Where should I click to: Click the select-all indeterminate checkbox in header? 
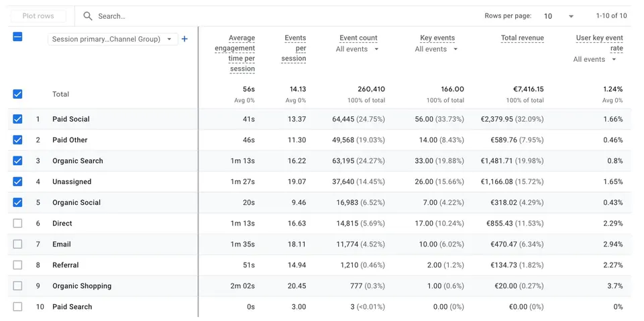pos(17,37)
